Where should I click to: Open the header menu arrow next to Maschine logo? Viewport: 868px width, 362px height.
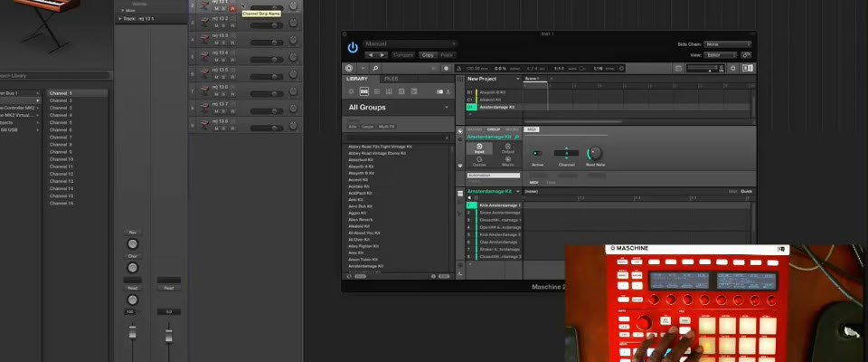click(x=363, y=68)
